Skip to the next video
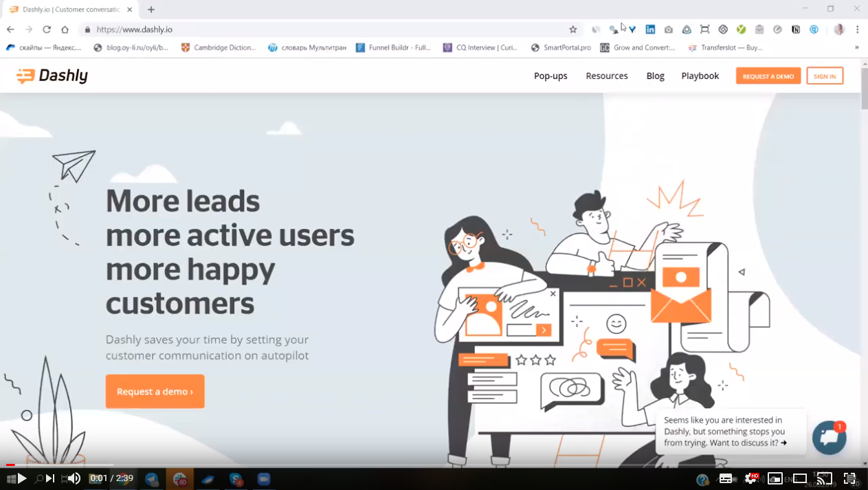 tap(49, 478)
